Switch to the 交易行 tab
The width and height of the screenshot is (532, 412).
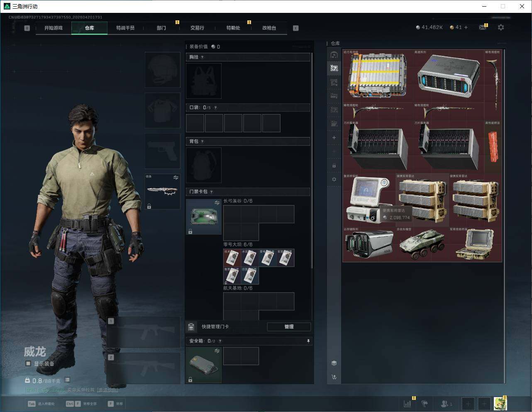(197, 28)
